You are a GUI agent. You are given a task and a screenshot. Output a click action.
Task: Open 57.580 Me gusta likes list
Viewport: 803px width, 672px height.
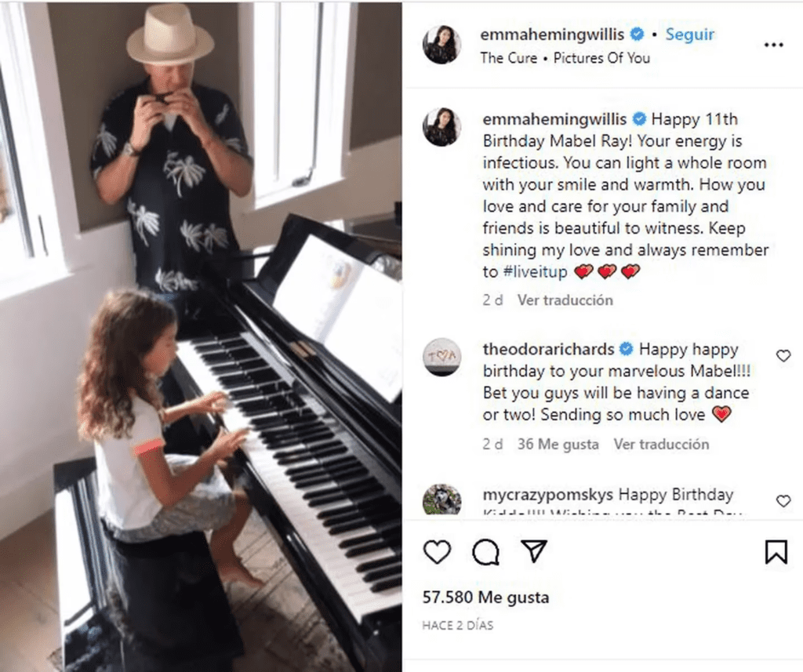[x=485, y=598]
